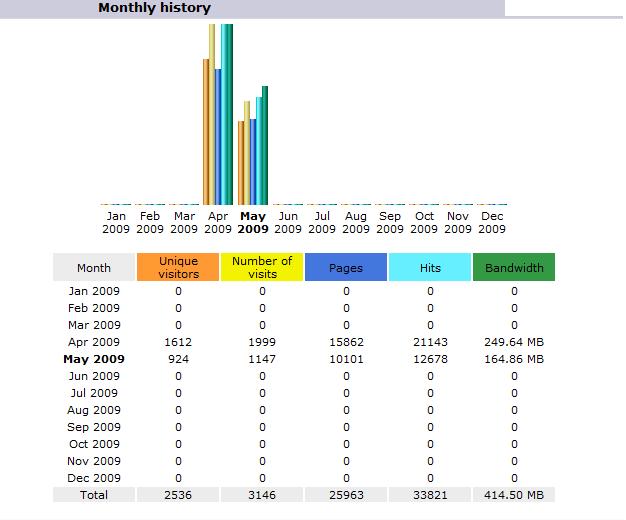Click the Feb 2009 row label in table
626x520 pixels.
click(x=94, y=308)
